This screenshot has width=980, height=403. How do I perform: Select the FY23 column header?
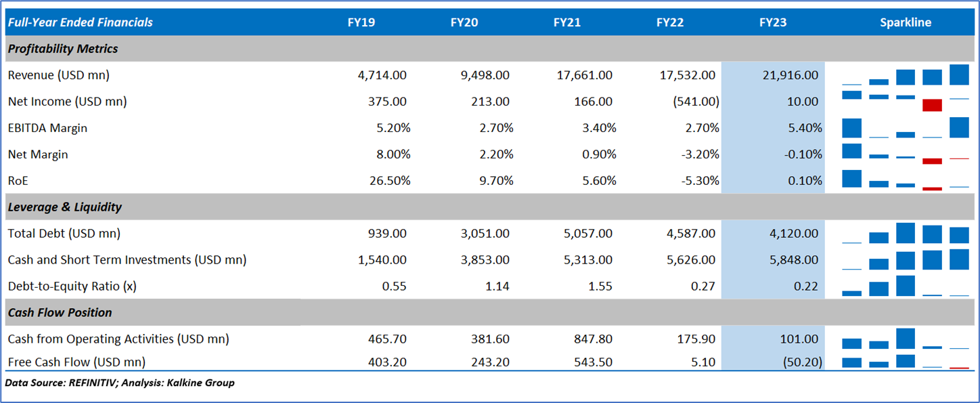[x=773, y=22]
